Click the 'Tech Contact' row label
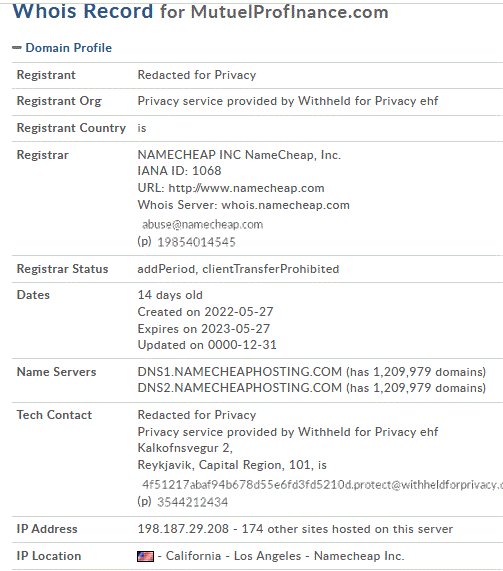Screen dimensions: 503x571 pos(54,415)
